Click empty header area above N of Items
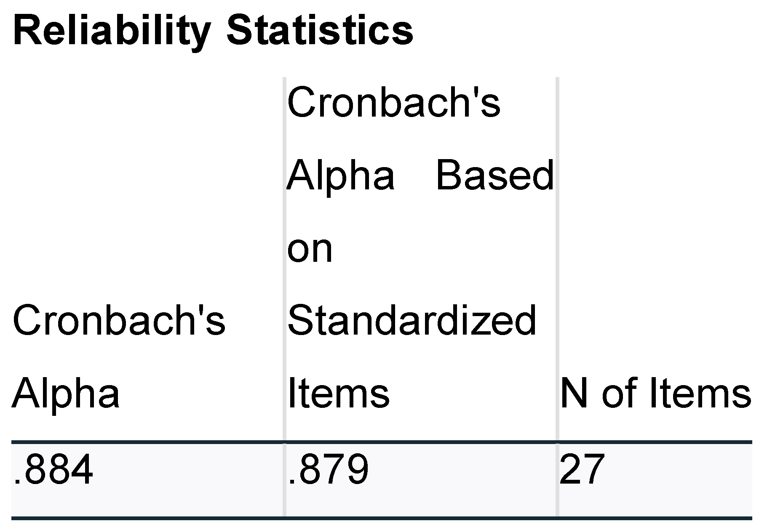Image resolution: width=767 pixels, height=532 pixels. click(655, 210)
